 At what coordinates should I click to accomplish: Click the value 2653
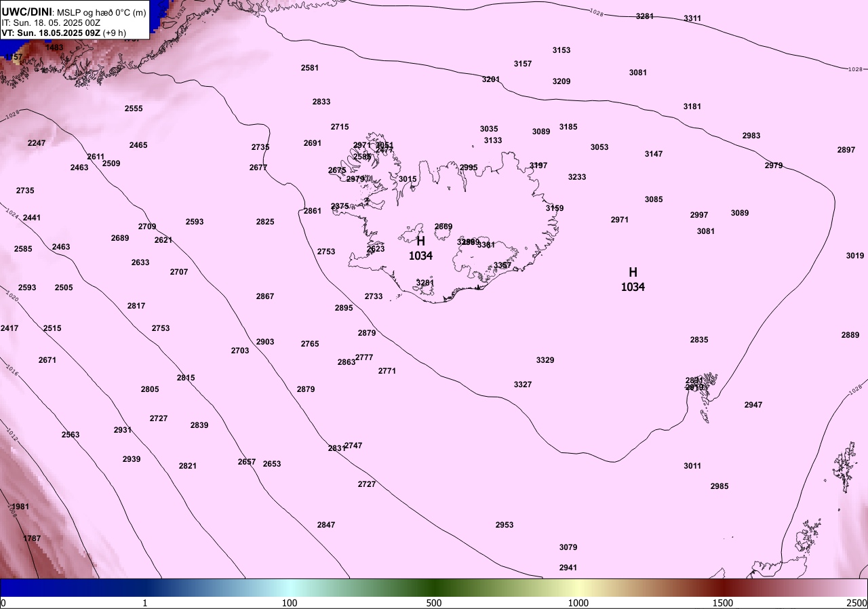(272, 464)
